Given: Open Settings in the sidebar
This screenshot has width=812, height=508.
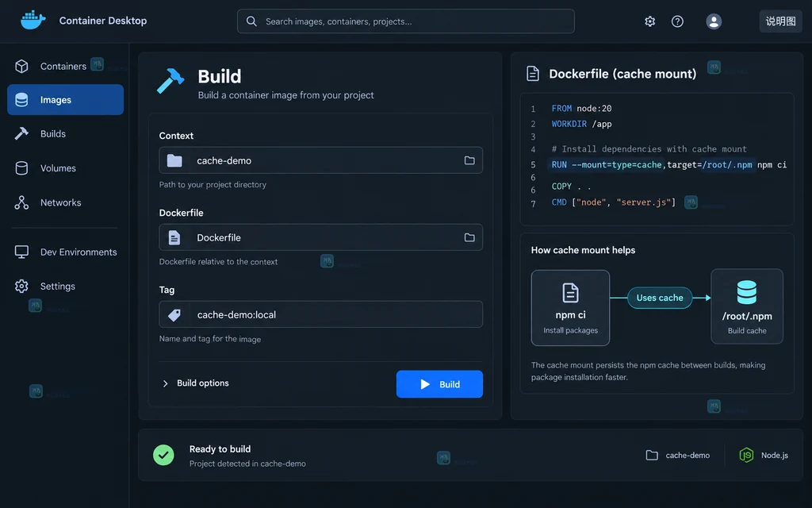Looking at the screenshot, I should pyautogui.click(x=65, y=286).
